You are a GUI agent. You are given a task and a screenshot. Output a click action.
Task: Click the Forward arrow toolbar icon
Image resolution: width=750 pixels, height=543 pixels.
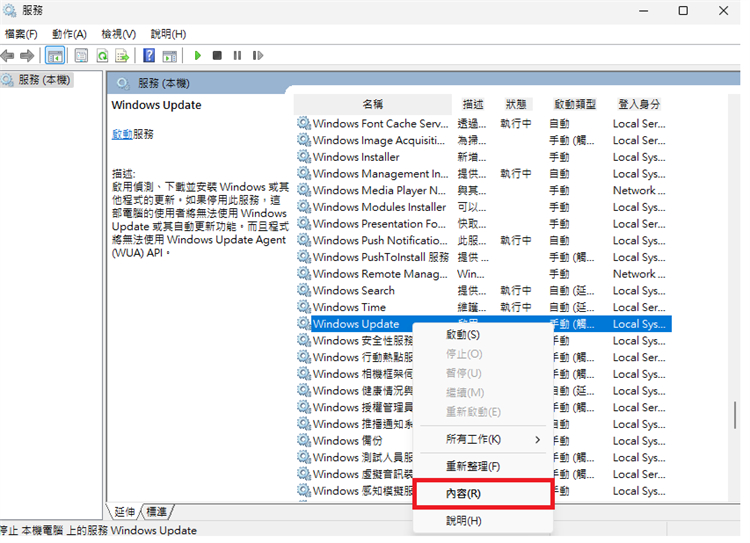coord(27,56)
